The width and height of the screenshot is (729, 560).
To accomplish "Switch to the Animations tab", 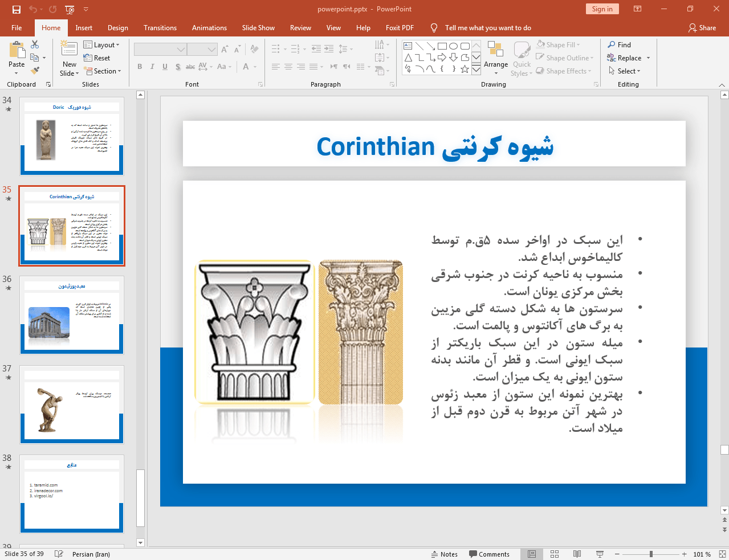I will click(209, 27).
